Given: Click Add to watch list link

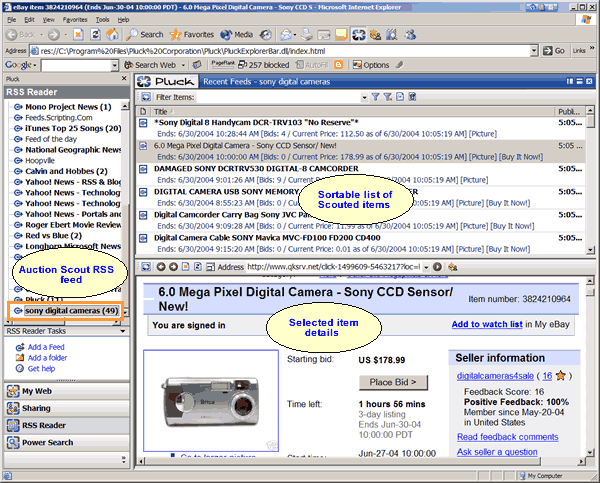Looking at the screenshot, I should coord(487,324).
